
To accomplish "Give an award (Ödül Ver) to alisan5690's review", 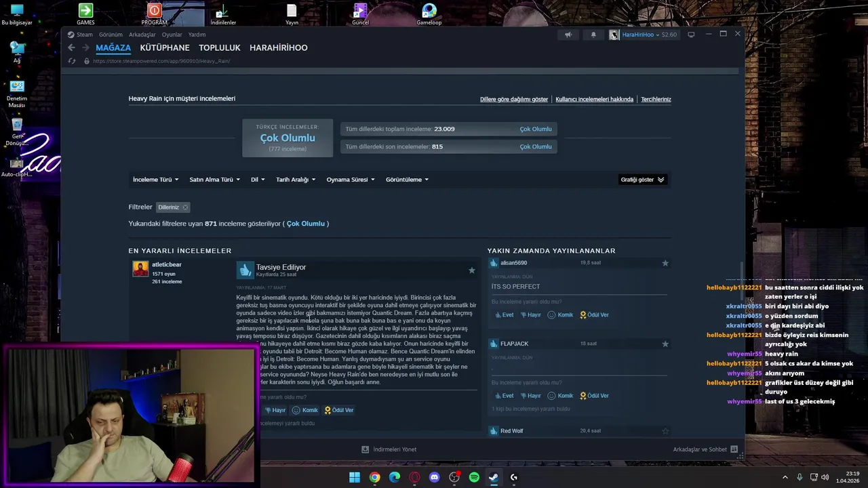I will (x=594, y=315).
